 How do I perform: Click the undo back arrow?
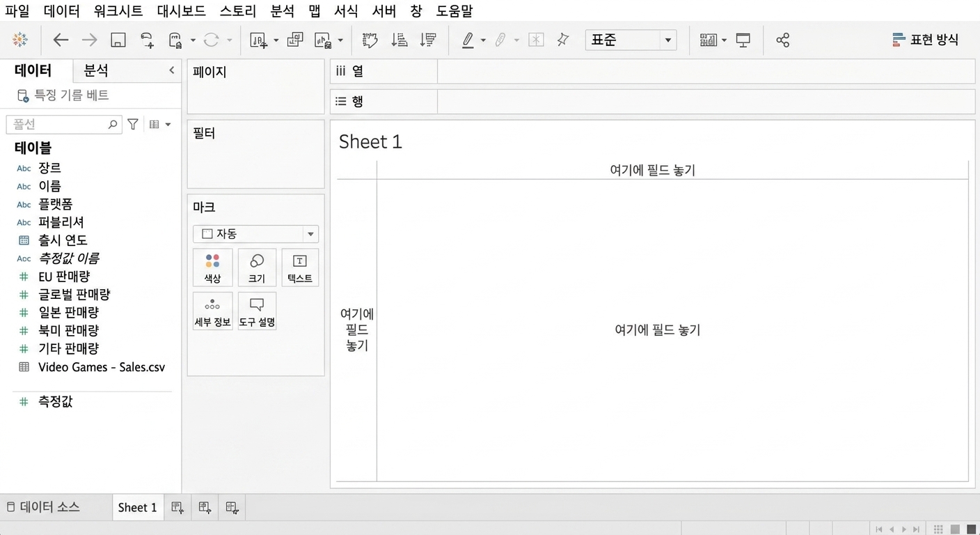click(x=61, y=40)
